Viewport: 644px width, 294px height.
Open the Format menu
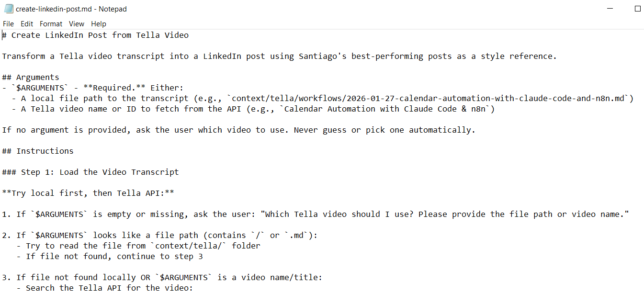[x=51, y=24]
